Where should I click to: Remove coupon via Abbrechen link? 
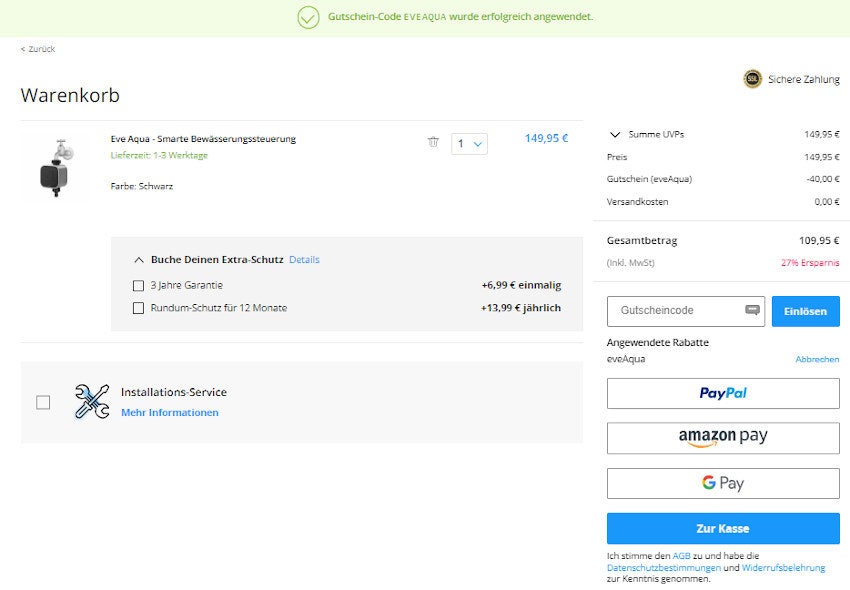[x=817, y=359]
